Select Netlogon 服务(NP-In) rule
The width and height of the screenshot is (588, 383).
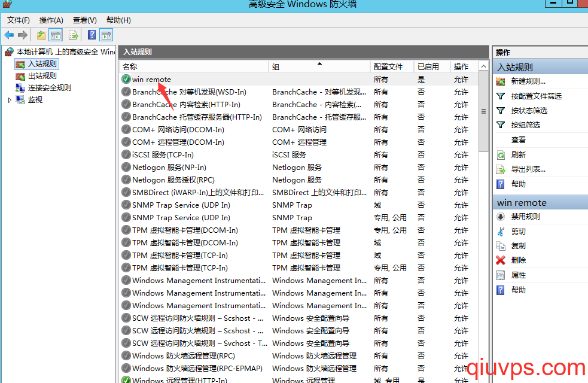299,168
